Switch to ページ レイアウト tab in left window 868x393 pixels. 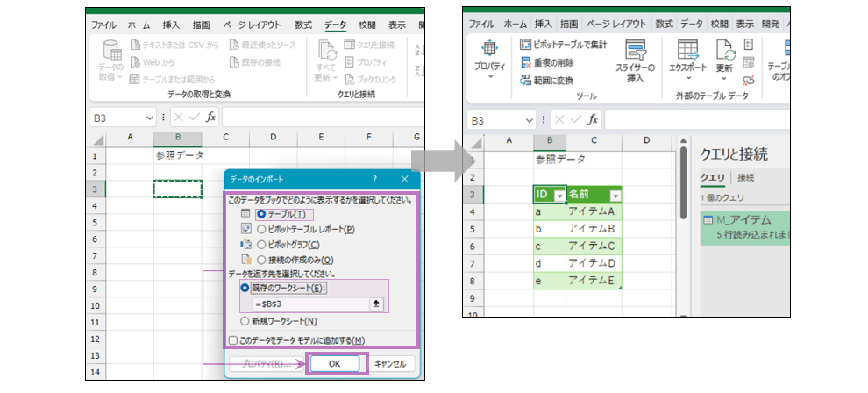(x=252, y=25)
